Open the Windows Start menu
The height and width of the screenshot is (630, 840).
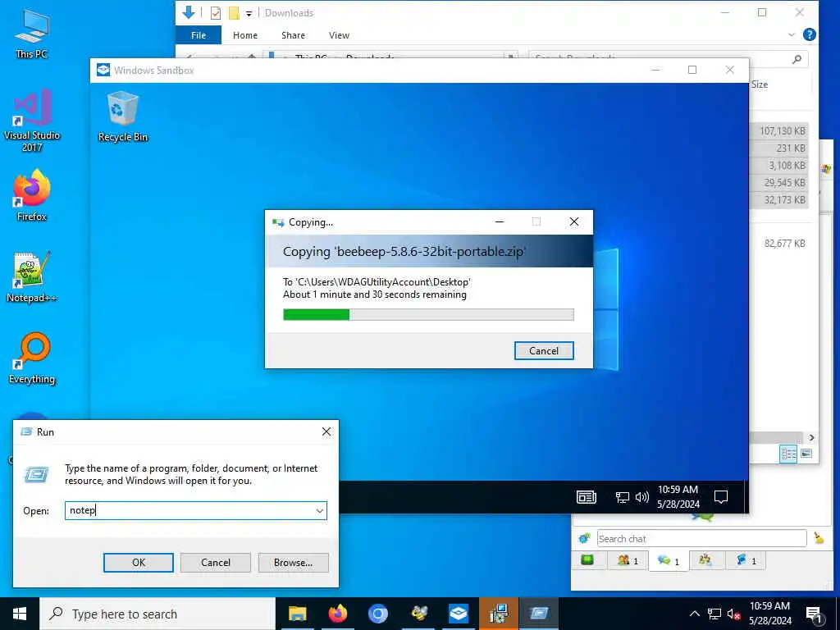pyautogui.click(x=20, y=614)
